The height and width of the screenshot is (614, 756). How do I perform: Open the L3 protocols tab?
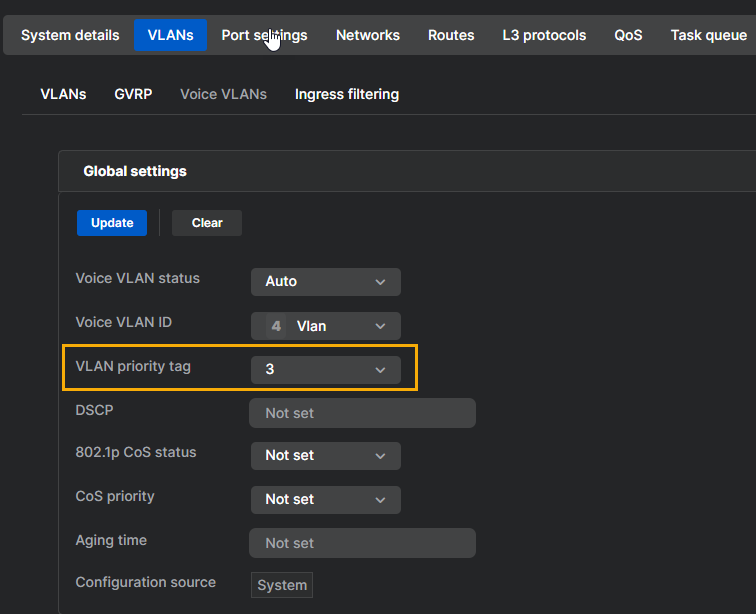pos(544,35)
